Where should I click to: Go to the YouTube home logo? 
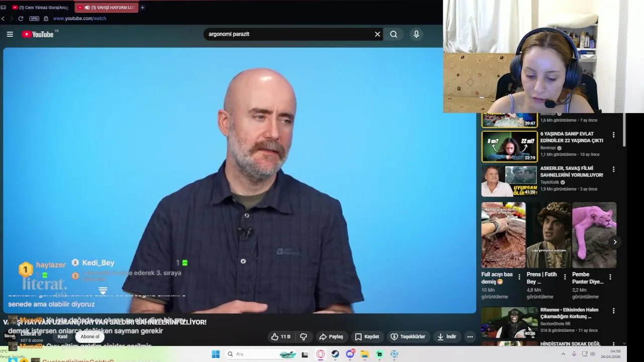tap(38, 34)
